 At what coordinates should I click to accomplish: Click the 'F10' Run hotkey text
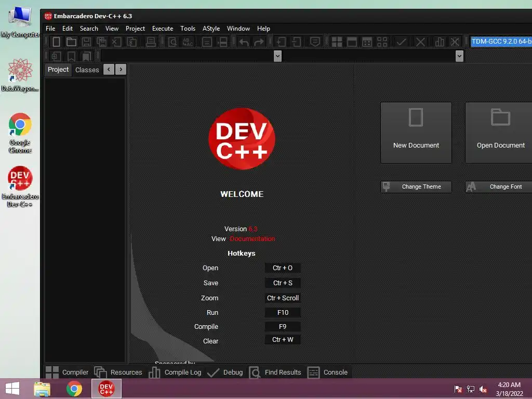(x=283, y=312)
